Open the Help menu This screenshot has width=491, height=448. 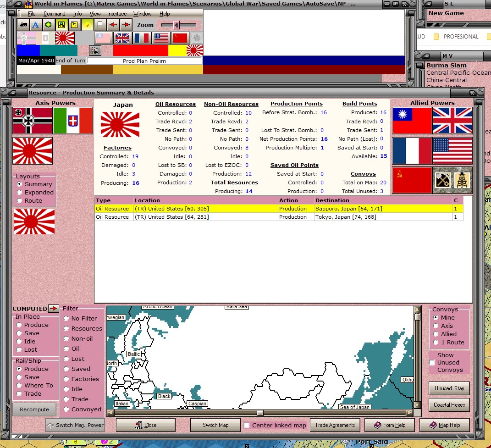pyautogui.click(x=165, y=14)
